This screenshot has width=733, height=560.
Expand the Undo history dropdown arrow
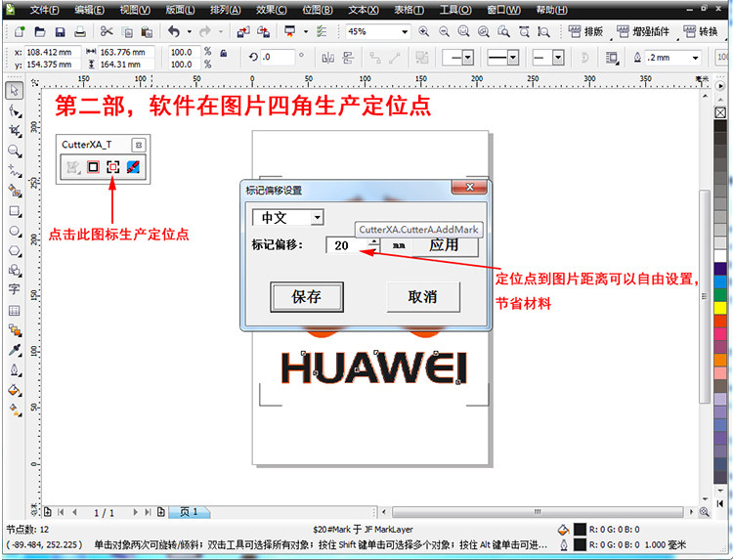coord(190,32)
